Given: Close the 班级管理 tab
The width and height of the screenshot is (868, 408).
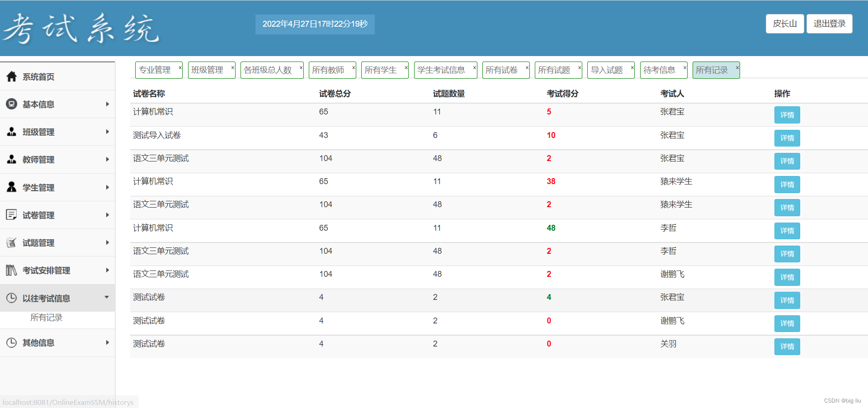Looking at the screenshot, I should click(233, 67).
